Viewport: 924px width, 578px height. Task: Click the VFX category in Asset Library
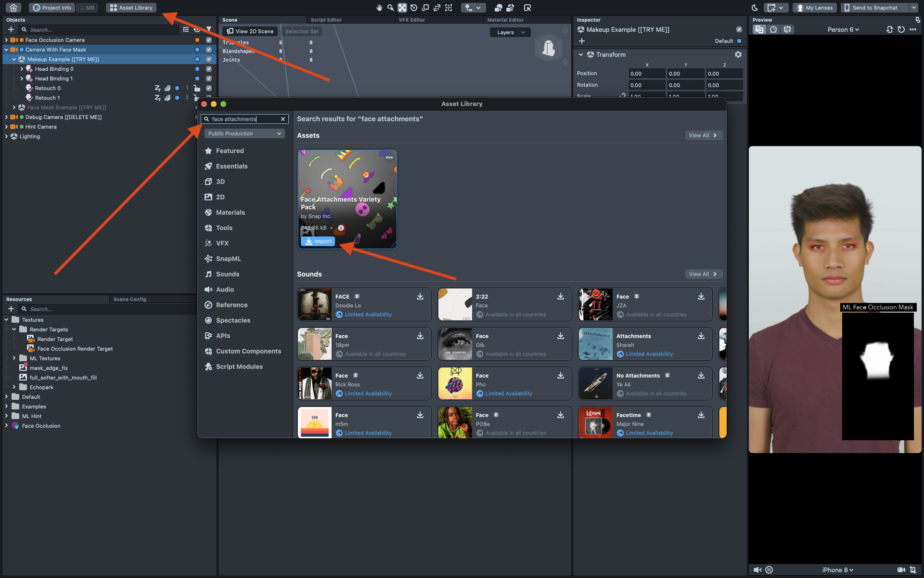pos(222,243)
